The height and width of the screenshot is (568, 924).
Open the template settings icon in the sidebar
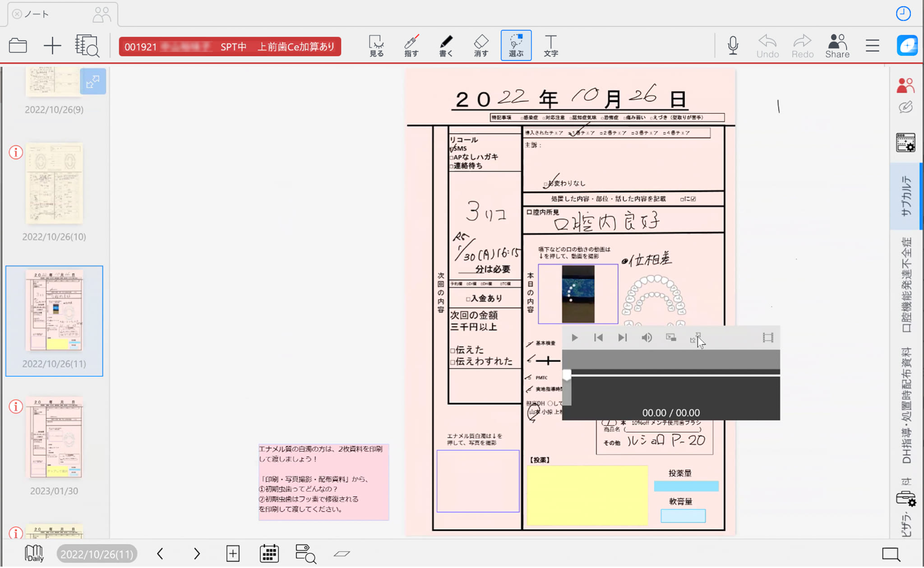coord(906,142)
